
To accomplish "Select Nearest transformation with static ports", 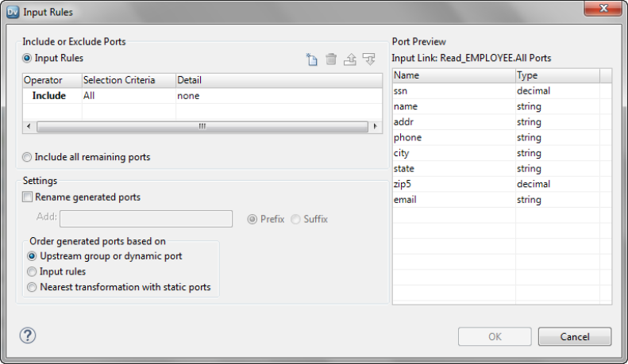I will tap(33, 287).
